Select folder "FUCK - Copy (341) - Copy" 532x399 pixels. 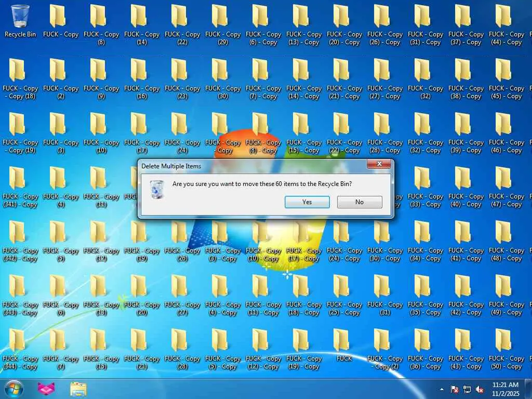[20, 187]
